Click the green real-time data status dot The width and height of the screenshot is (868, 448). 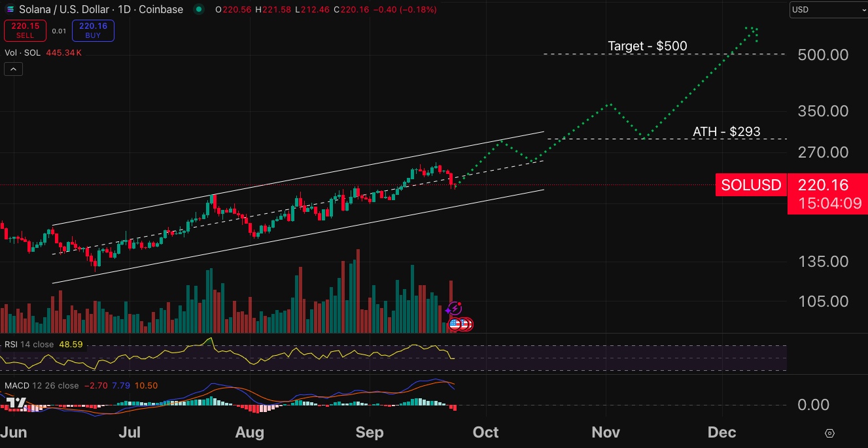point(198,10)
